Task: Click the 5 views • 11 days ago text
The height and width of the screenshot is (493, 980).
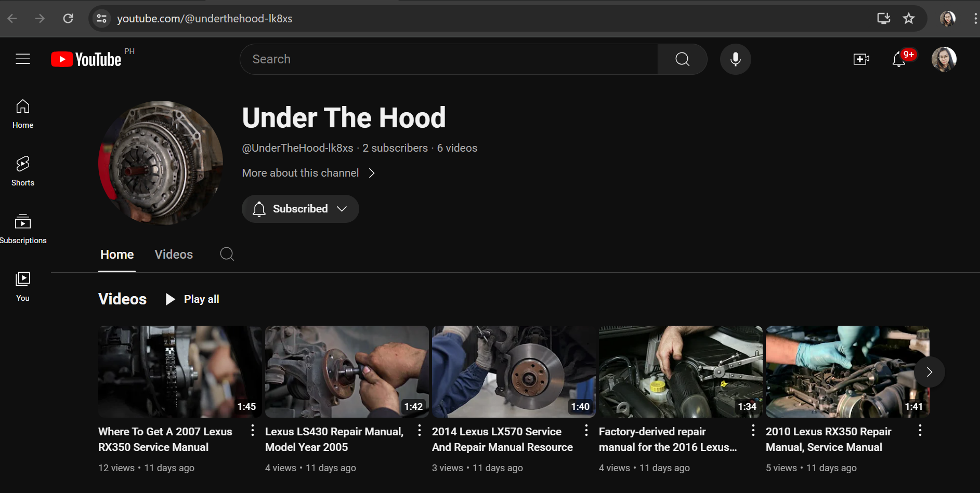Action: coord(811,468)
